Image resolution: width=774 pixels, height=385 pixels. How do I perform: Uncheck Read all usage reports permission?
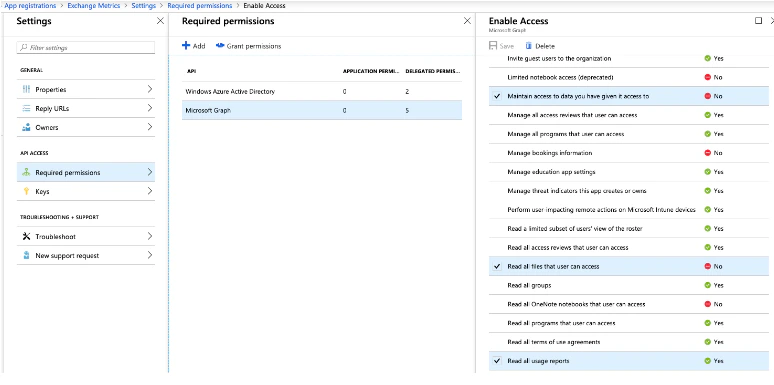(x=497, y=361)
